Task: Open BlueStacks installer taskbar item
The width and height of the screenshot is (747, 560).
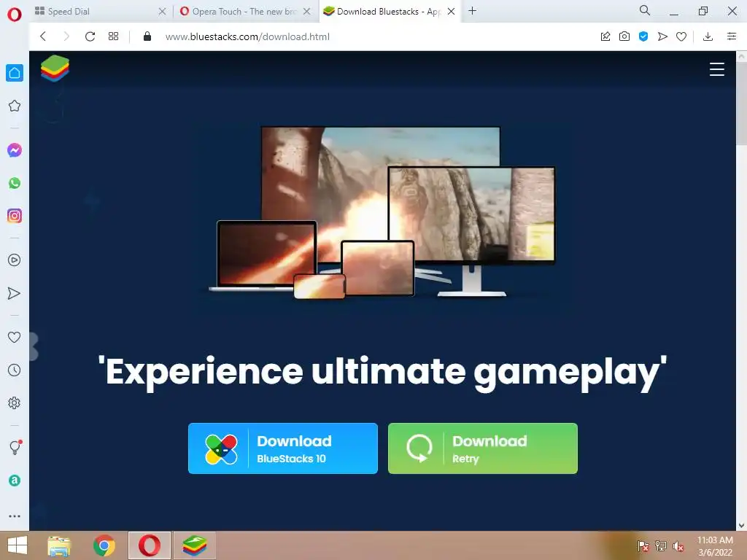Action: 194,545
